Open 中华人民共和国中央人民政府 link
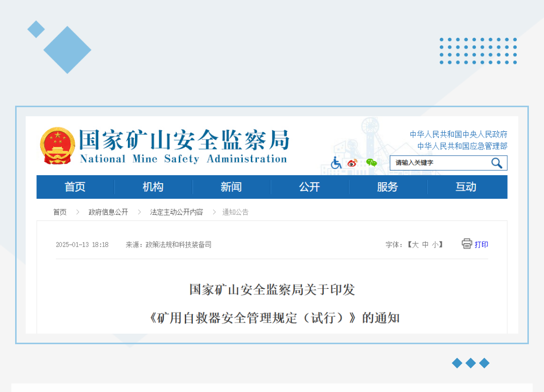Screen dimensions: 544x392 [459, 134]
